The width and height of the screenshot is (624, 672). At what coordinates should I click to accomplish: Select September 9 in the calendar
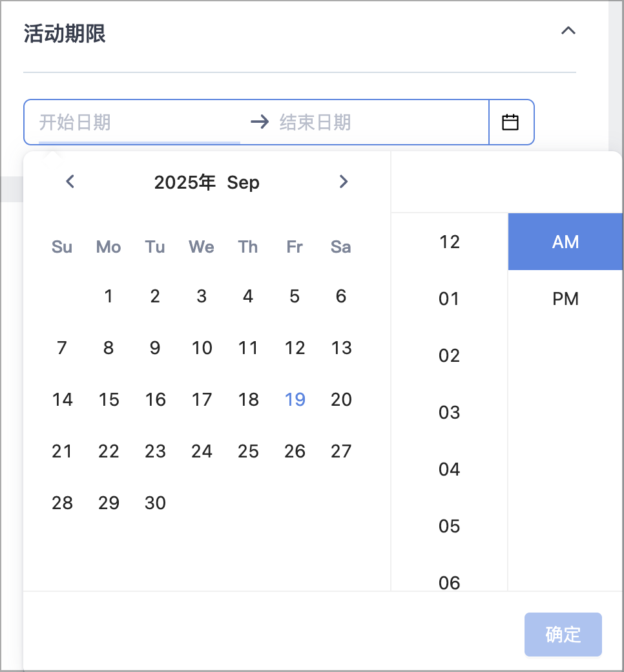coord(155,348)
